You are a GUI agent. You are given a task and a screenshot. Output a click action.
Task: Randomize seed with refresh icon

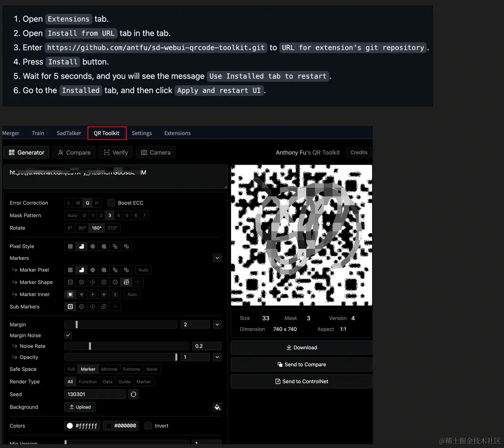(x=134, y=394)
